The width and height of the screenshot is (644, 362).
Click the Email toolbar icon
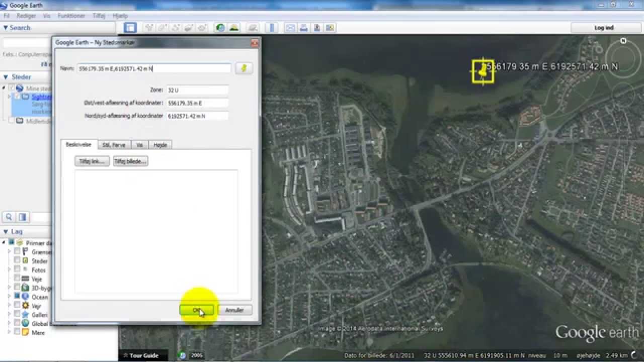pyautogui.click(x=290, y=28)
